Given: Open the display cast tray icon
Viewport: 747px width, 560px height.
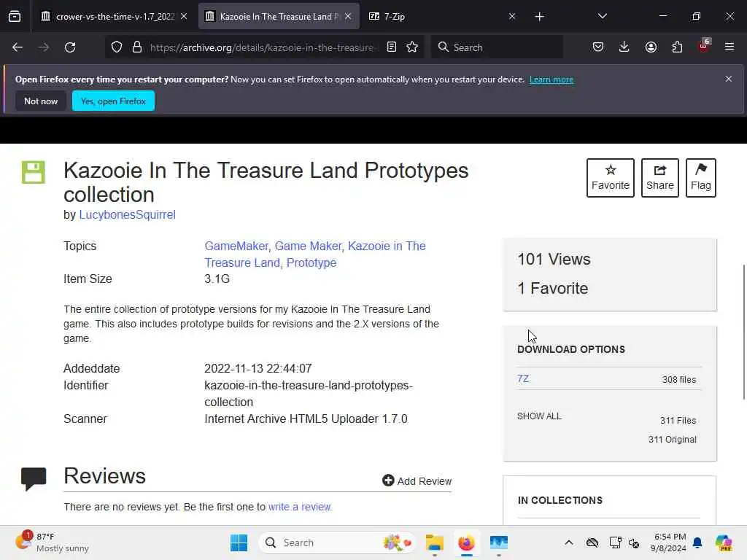Looking at the screenshot, I should (614, 542).
